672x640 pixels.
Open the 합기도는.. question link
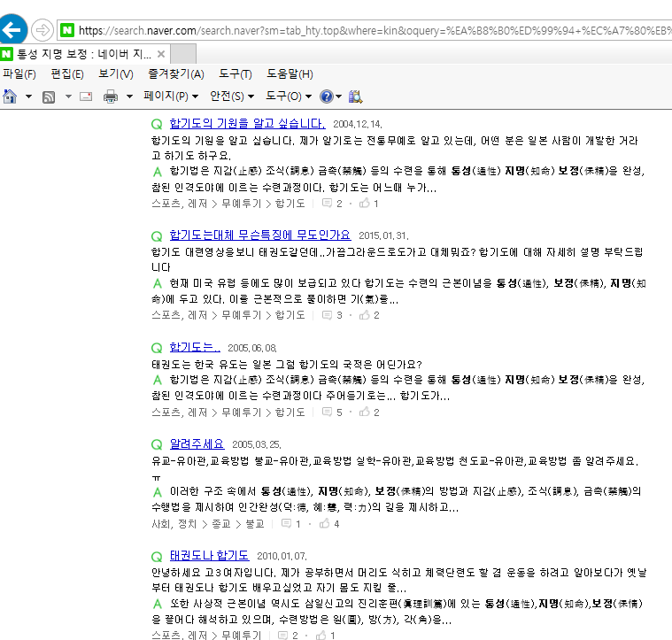click(x=195, y=347)
